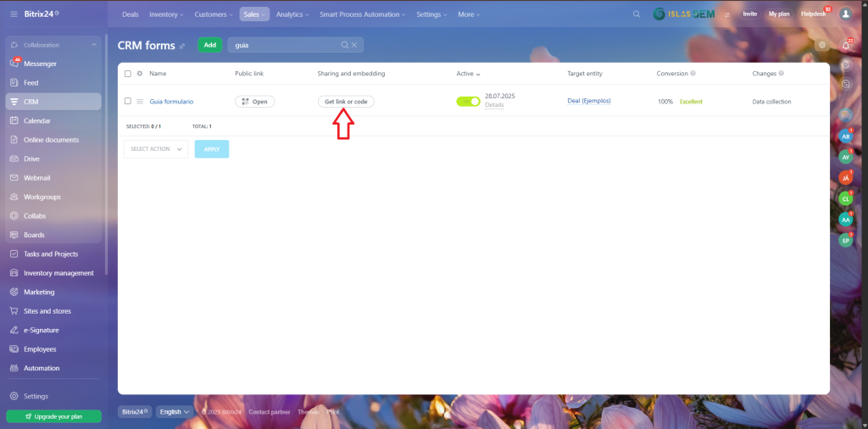
Task: Click the Conversion help question icon
Action: (693, 74)
